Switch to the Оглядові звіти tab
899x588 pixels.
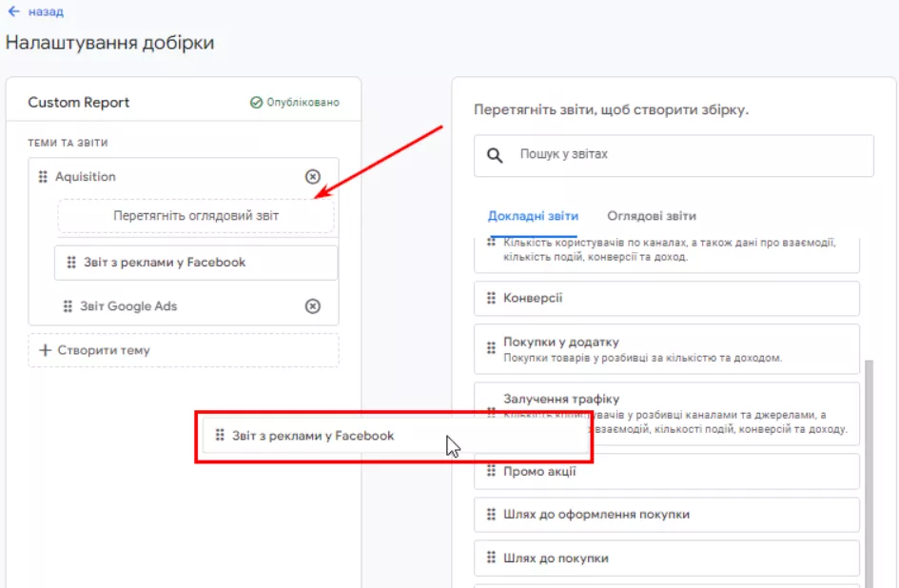click(652, 216)
